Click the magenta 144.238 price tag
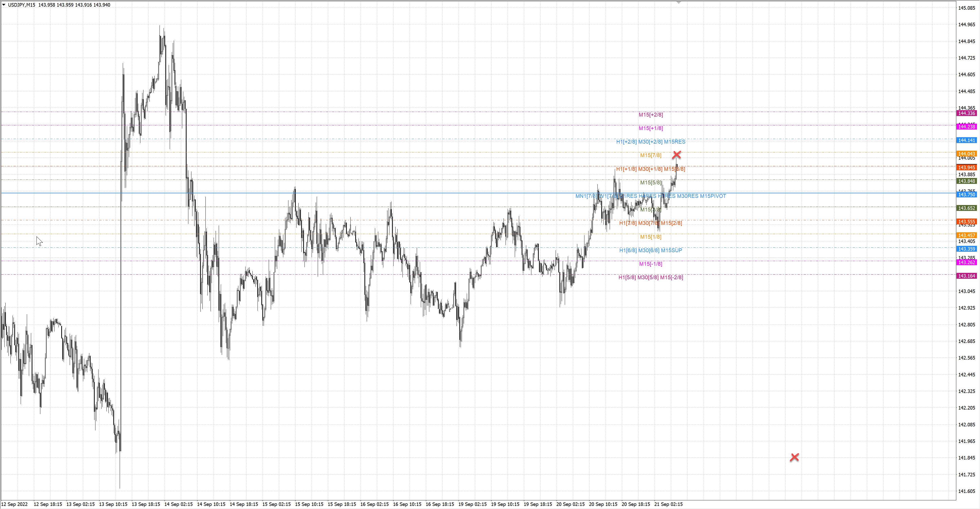The image size is (980, 509). coord(966,126)
